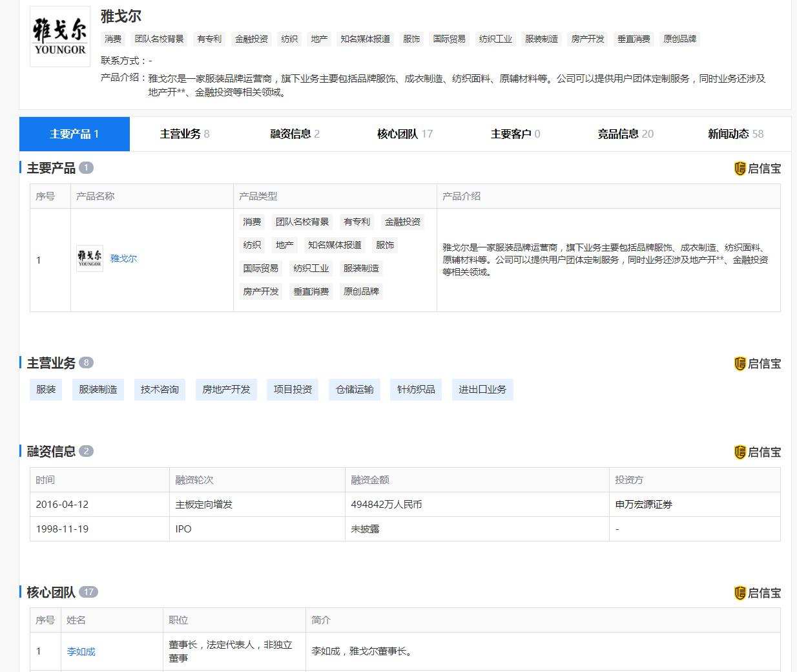Click the 主营业务 section heading

[x=51, y=363]
